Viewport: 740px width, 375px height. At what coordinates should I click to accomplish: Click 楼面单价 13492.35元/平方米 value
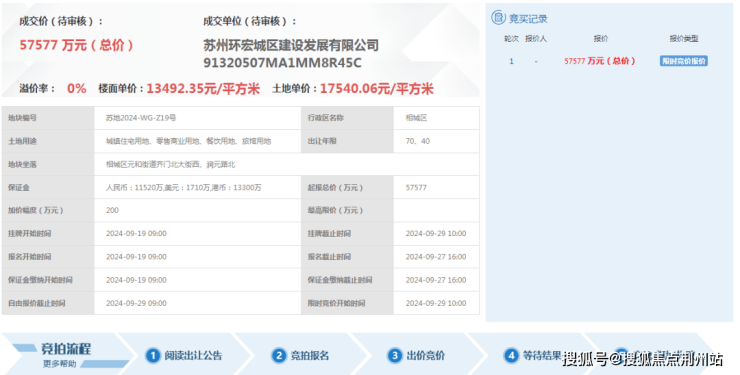pos(203,88)
